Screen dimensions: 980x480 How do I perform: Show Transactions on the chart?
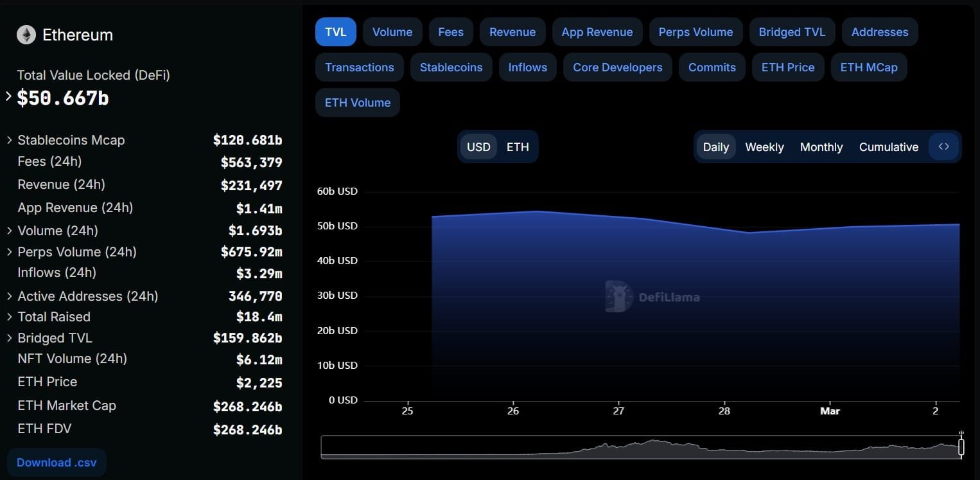click(x=360, y=67)
